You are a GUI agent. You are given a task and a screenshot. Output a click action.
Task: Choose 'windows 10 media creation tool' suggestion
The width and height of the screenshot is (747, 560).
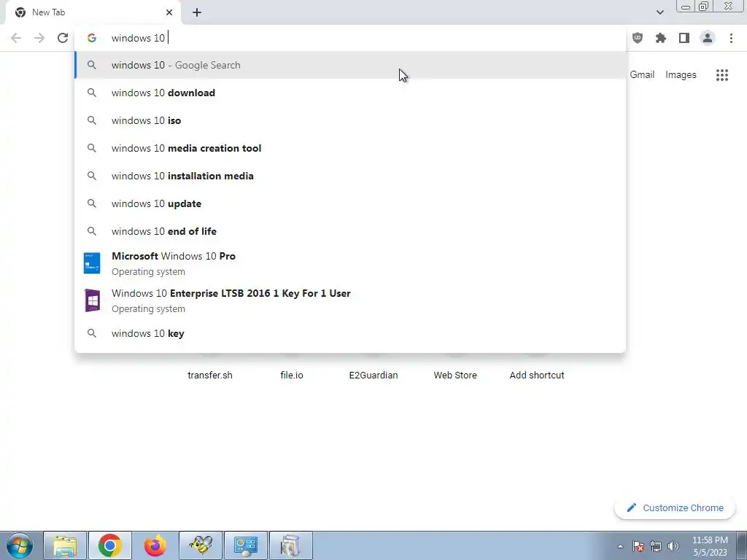[350, 148]
